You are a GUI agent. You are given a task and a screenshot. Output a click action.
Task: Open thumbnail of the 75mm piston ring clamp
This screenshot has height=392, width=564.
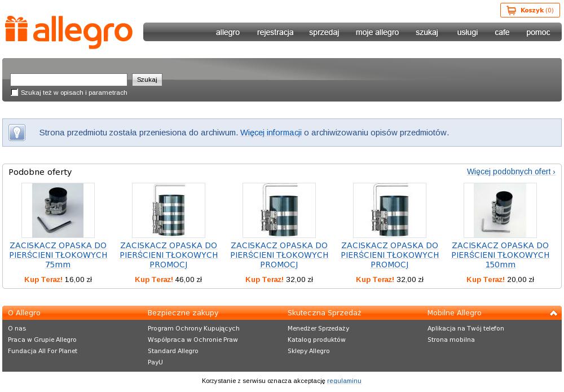coord(58,210)
